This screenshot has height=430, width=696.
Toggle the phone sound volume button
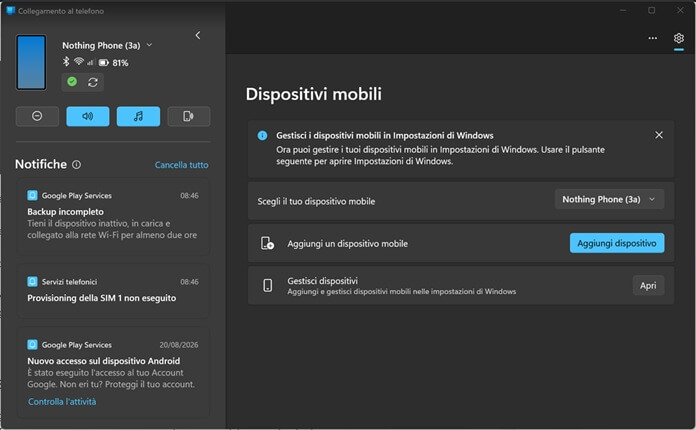click(x=88, y=116)
